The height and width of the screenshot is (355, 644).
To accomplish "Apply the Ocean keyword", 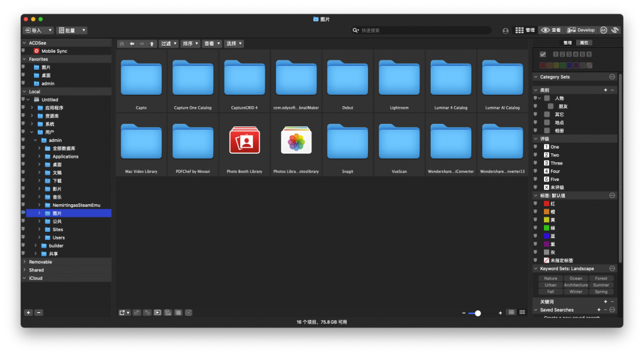I will 575,278.
